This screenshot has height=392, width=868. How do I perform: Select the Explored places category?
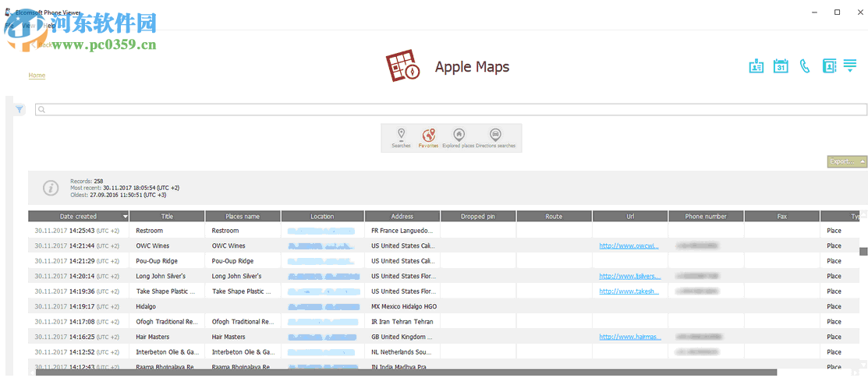(x=459, y=138)
